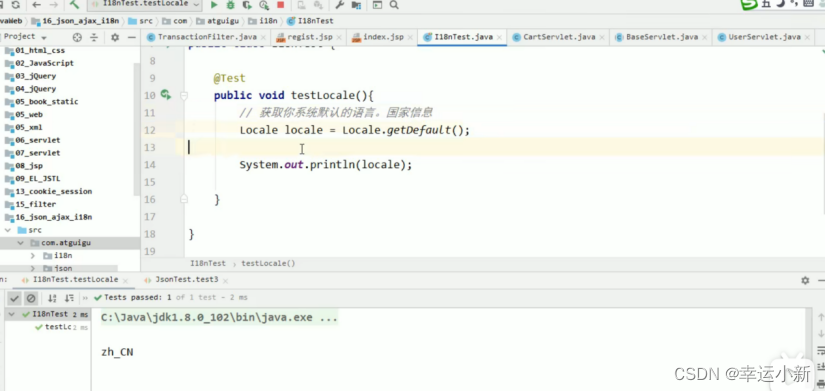
Task: Select 09_EL_JSTL module in Project tree
Action: pos(38,179)
